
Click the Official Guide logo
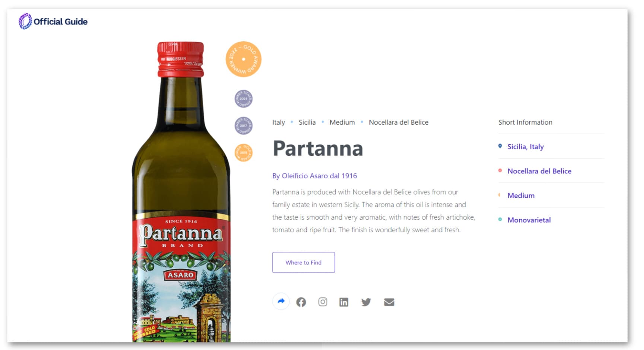tap(53, 22)
